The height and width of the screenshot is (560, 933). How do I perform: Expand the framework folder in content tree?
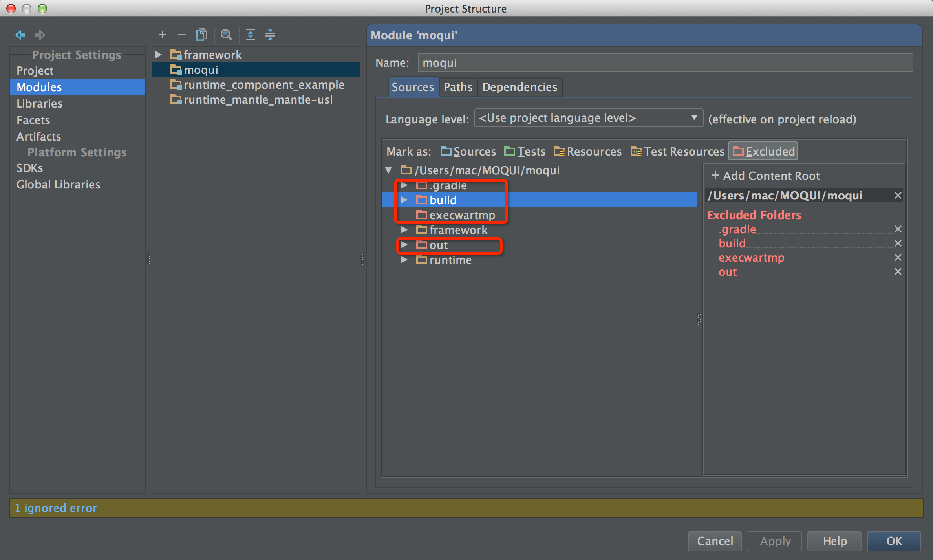(x=404, y=230)
